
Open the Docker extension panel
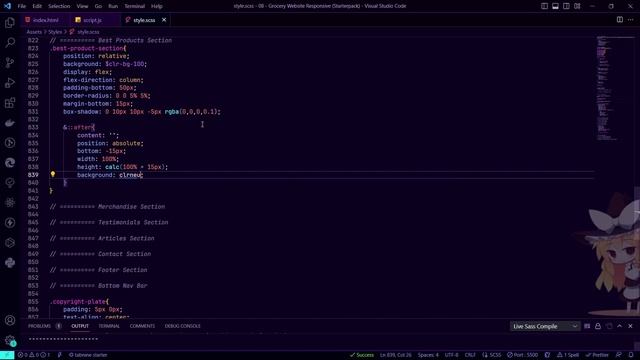tap(10, 122)
